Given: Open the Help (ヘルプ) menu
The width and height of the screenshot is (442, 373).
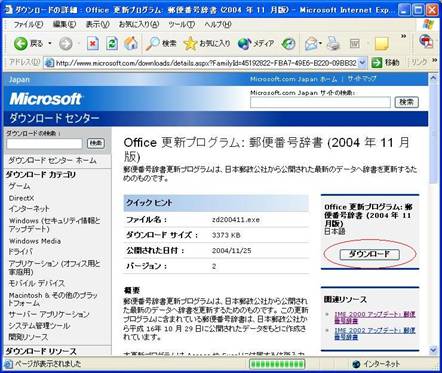Looking at the screenshot, I should pyautogui.click(x=218, y=24).
